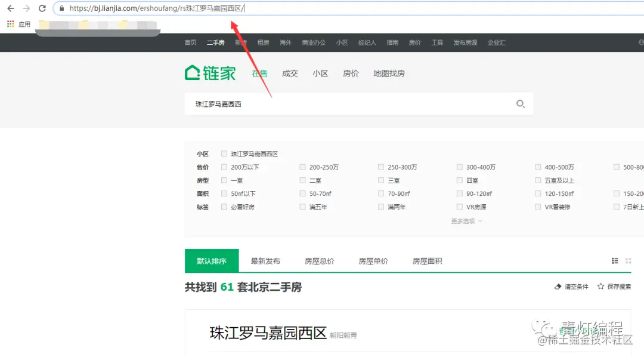Switch to grid card view
Image resolution: width=644 pixels, height=357 pixels.
click(628, 261)
